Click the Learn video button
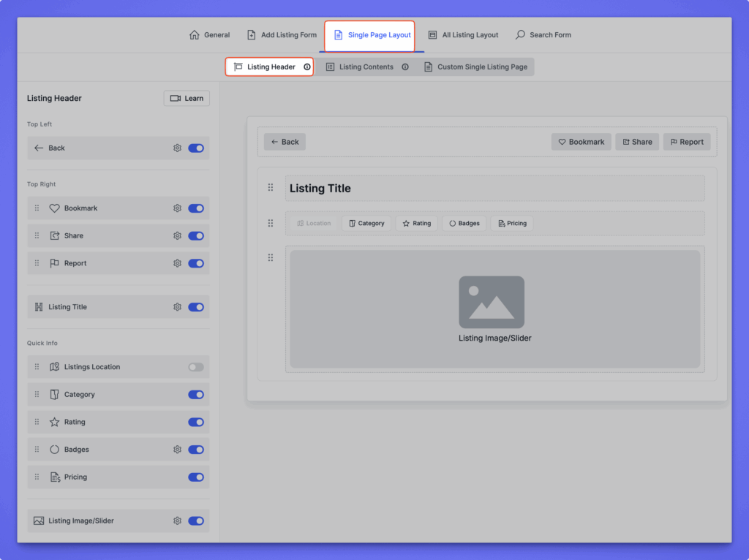 coord(187,99)
